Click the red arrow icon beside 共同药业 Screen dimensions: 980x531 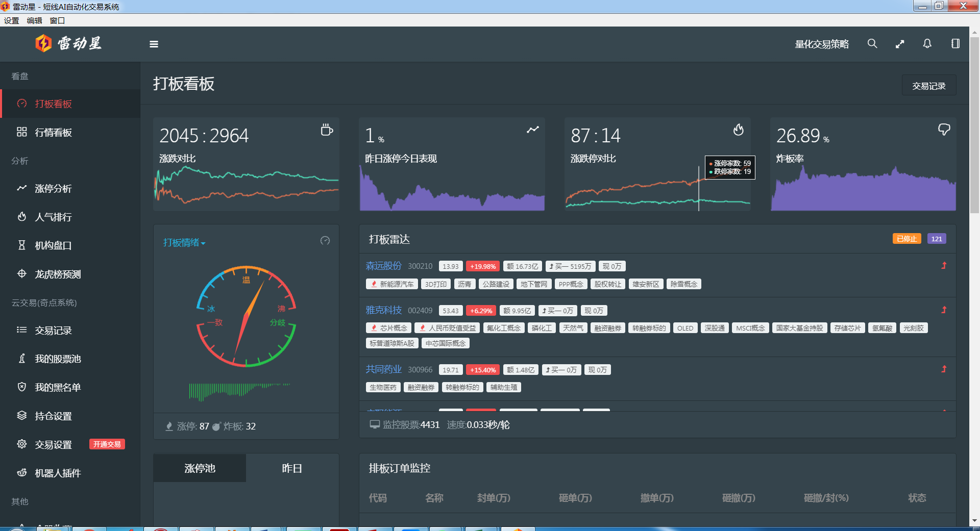coord(944,369)
